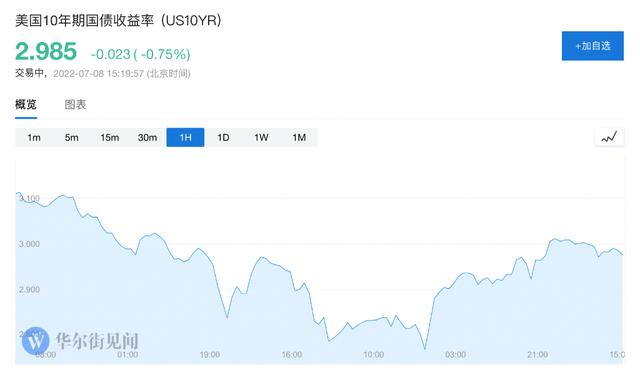Open the line chart type icon
The image size is (640, 373).
coord(609,137)
